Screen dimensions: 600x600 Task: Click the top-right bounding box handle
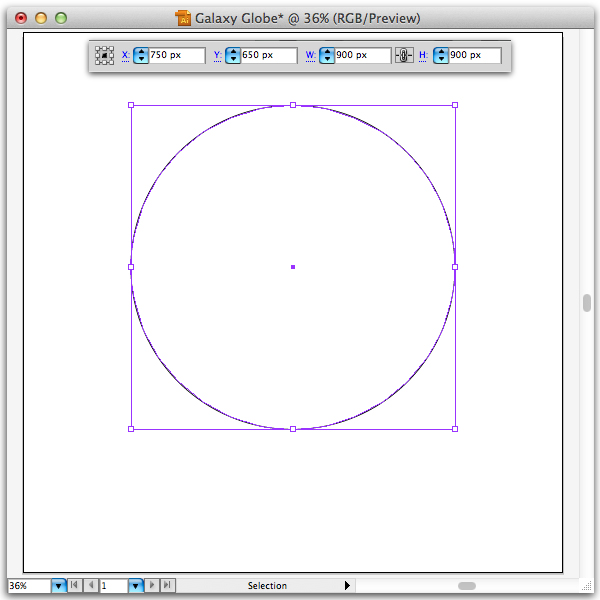[x=455, y=105]
